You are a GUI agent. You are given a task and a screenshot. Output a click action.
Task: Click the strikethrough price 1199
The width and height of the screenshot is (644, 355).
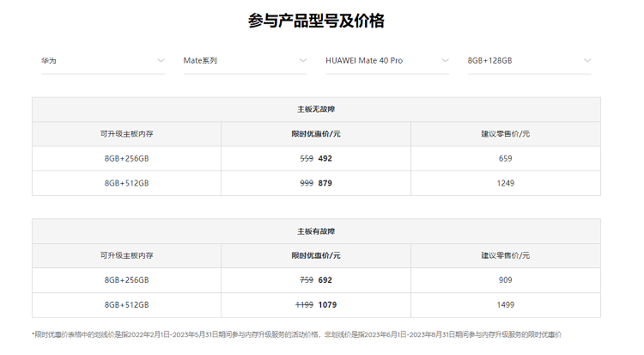(x=304, y=305)
